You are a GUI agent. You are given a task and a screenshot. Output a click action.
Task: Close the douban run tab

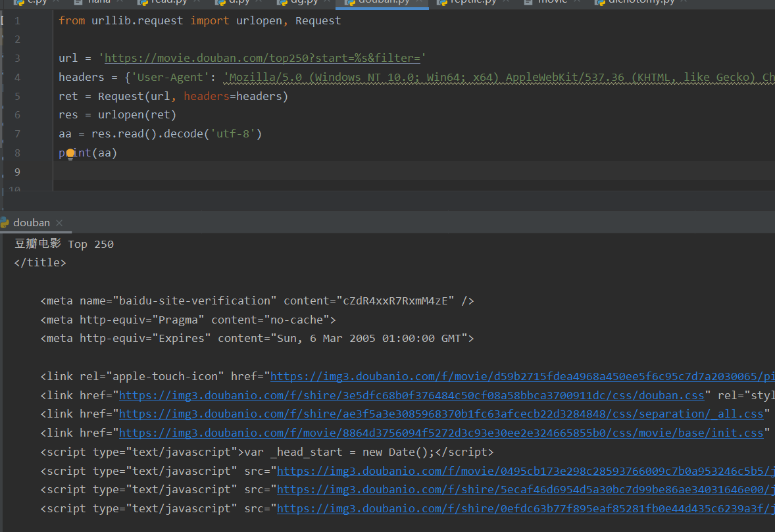(x=59, y=223)
